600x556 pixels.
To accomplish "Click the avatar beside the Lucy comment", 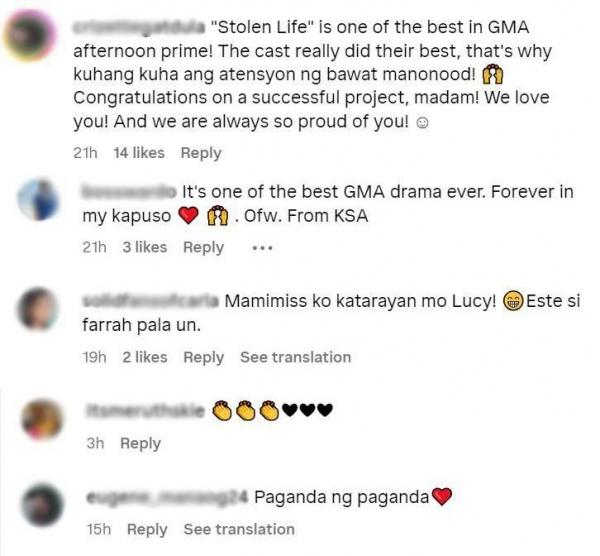I will (38, 309).
